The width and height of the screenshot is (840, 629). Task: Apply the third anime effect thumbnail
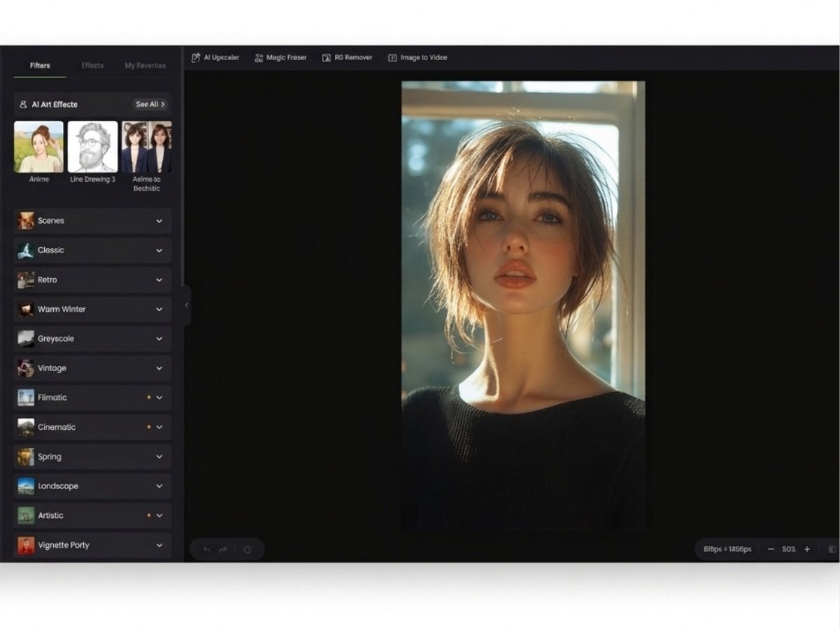146,147
